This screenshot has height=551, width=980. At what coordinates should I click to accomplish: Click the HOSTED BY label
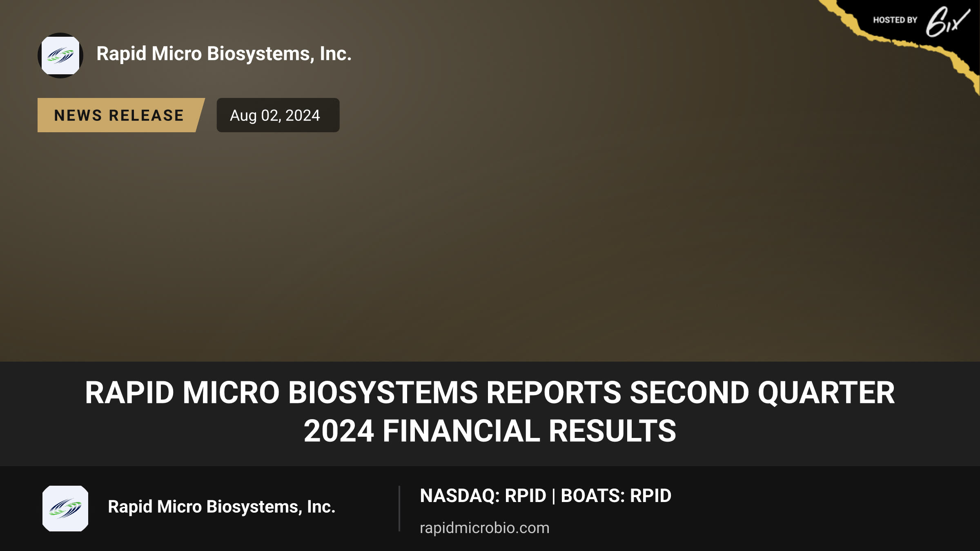[895, 20]
